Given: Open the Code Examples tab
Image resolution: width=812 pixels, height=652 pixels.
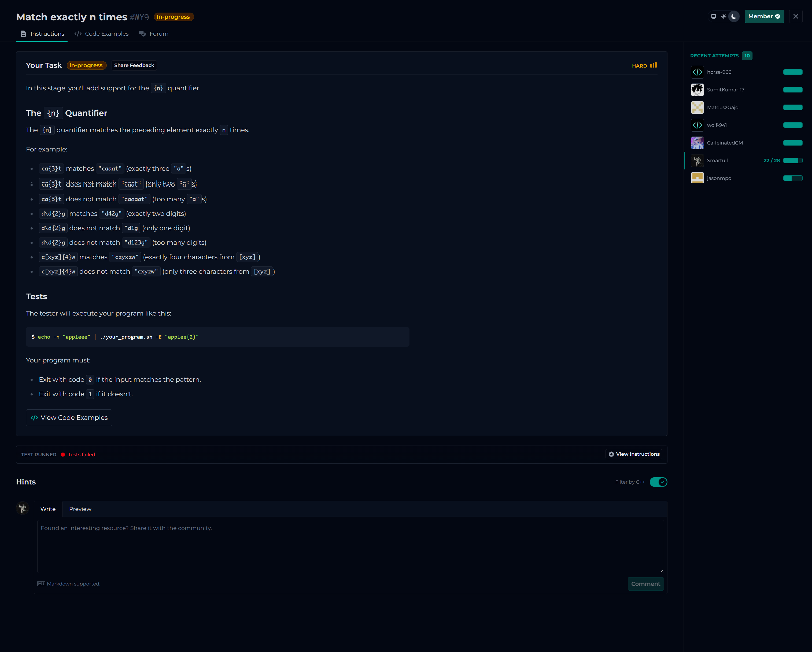Looking at the screenshot, I should coord(102,34).
